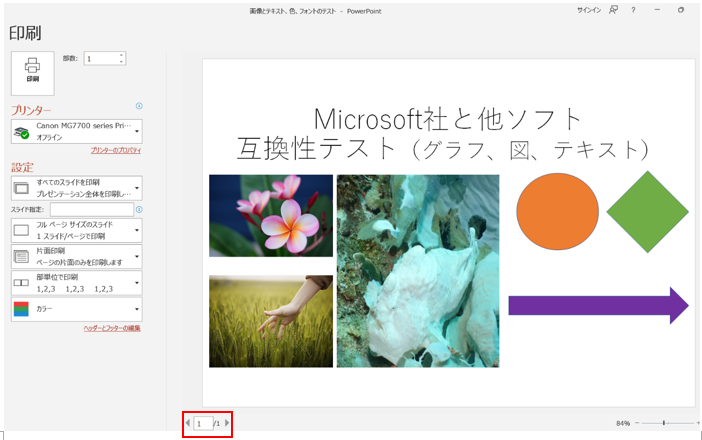Open the printer properties link
This screenshot has height=440, width=702.
pos(115,150)
